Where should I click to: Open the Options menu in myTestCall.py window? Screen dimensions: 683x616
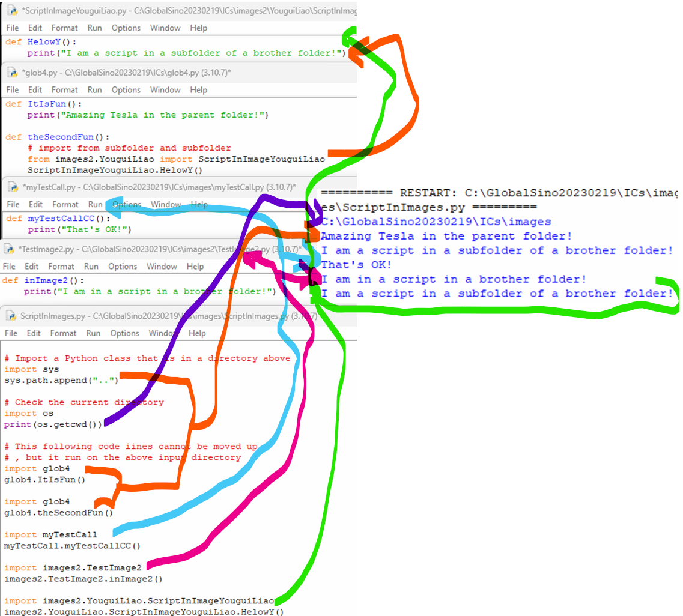point(126,204)
